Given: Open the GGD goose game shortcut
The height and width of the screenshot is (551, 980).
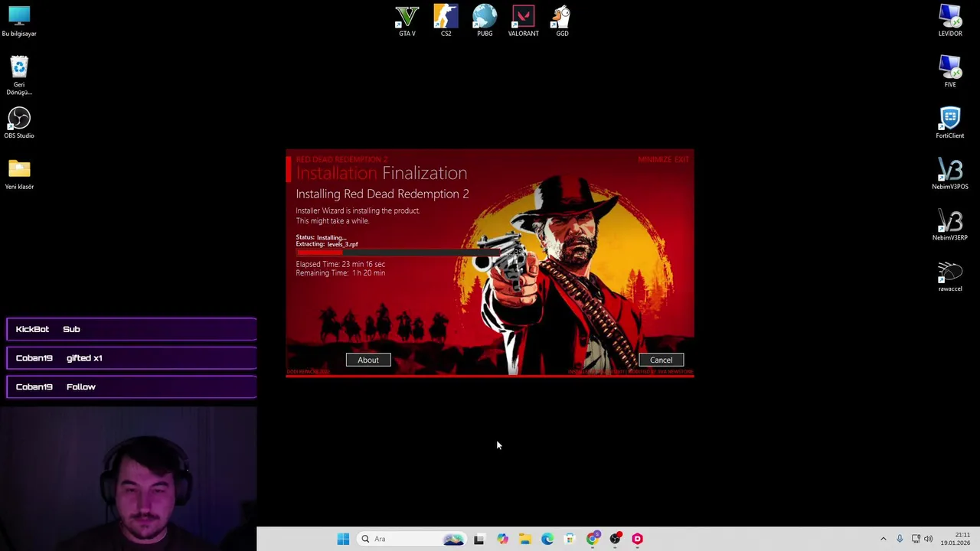Looking at the screenshot, I should 562,21.
